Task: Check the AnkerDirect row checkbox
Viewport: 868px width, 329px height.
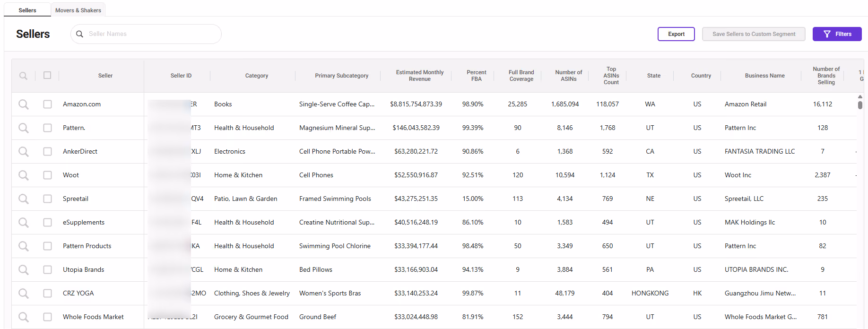Action: pyautogui.click(x=47, y=151)
